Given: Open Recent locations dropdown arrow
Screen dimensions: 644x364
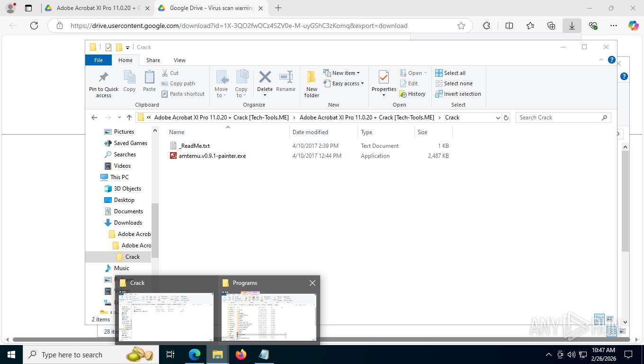Looking at the screenshot, I should point(118,118).
